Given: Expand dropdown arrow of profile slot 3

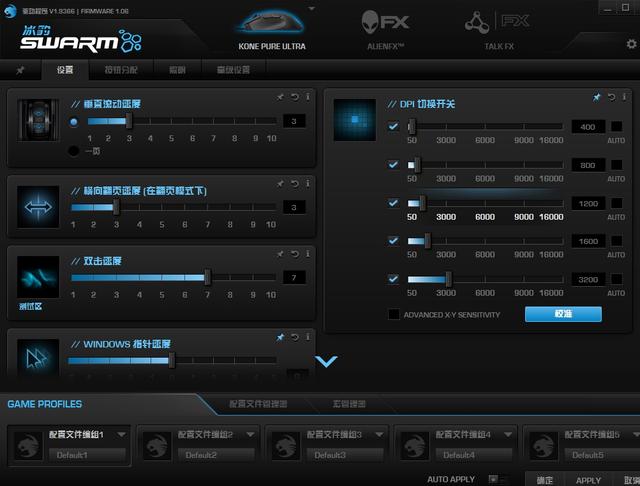Looking at the screenshot, I should pos(383,435).
